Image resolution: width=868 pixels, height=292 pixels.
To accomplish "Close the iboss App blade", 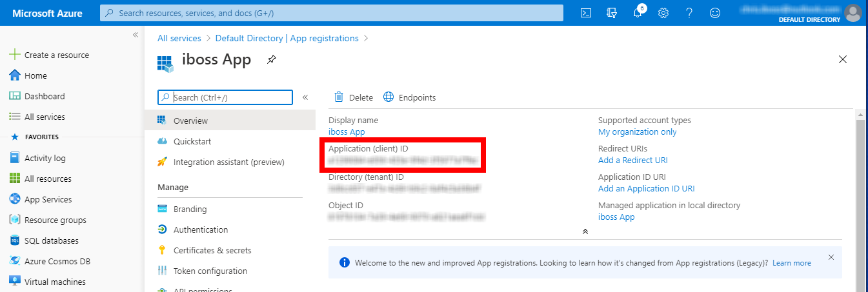I will (842, 59).
